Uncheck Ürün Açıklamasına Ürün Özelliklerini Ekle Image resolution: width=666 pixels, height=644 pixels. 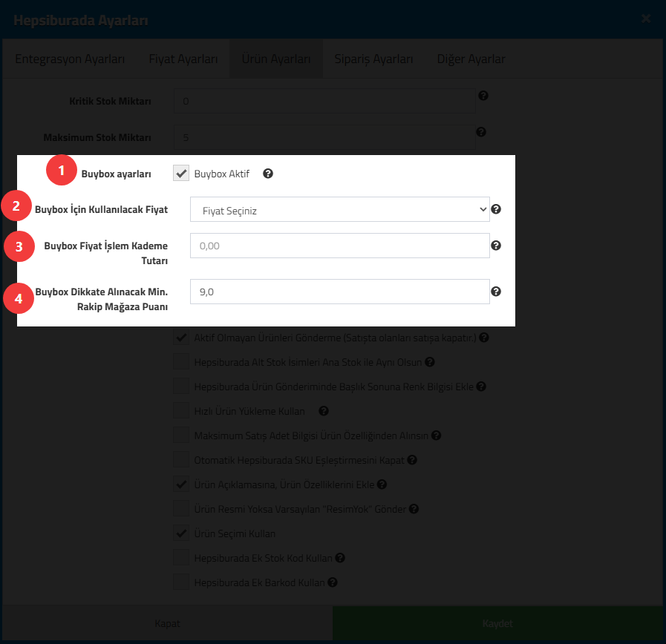(181, 484)
